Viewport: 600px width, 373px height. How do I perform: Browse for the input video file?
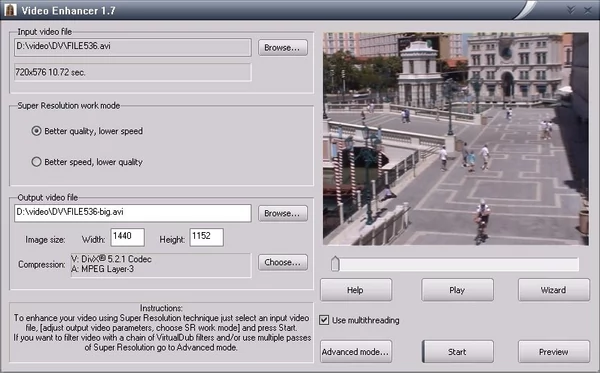pyautogui.click(x=283, y=48)
